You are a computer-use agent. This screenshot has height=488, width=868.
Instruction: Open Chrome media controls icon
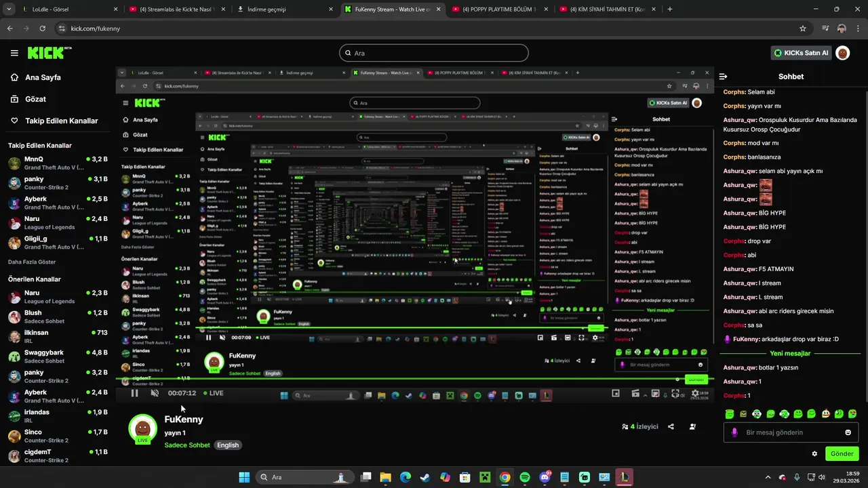coord(825,28)
